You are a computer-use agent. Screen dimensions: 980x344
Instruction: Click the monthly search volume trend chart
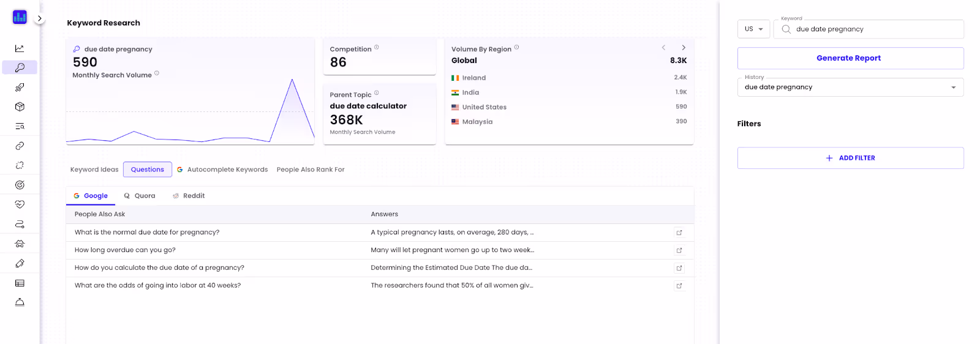pos(190,111)
